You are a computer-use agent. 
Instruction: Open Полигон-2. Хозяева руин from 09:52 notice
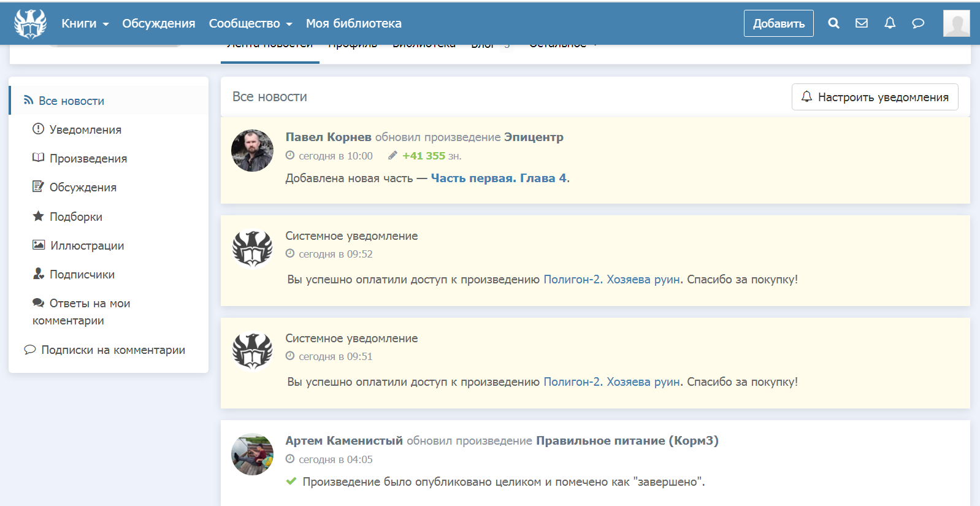(611, 280)
